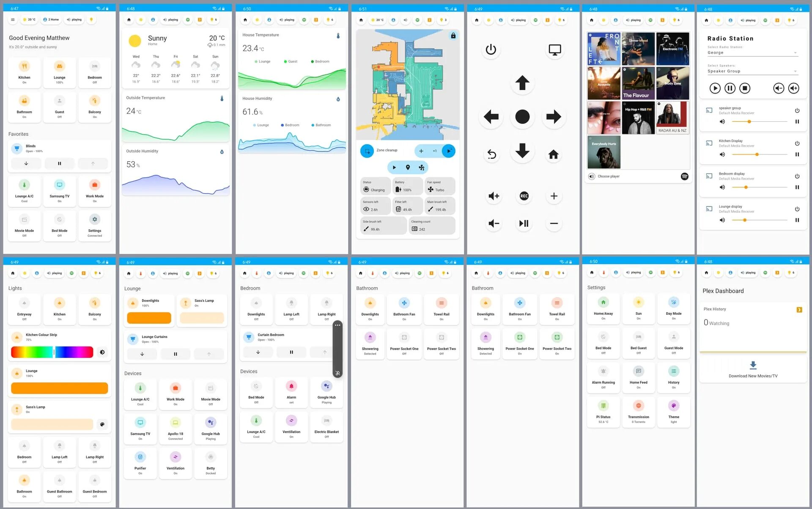Click the remote's home icon button

[553, 154]
